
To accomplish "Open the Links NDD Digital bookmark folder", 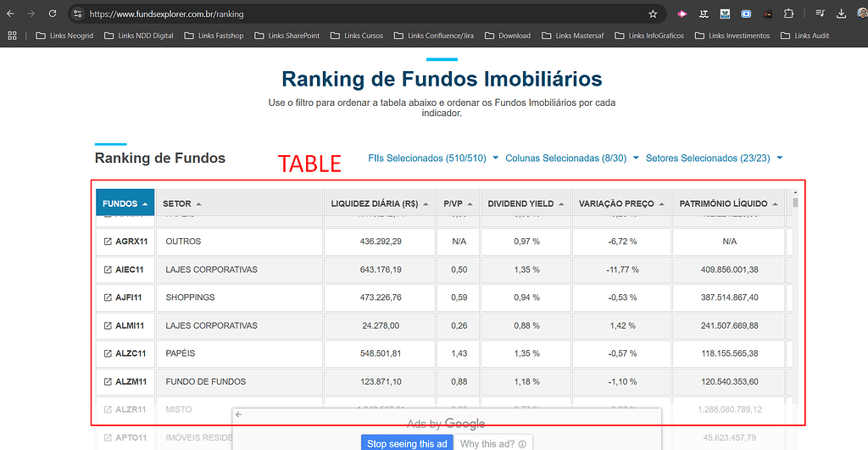I will click(x=139, y=36).
